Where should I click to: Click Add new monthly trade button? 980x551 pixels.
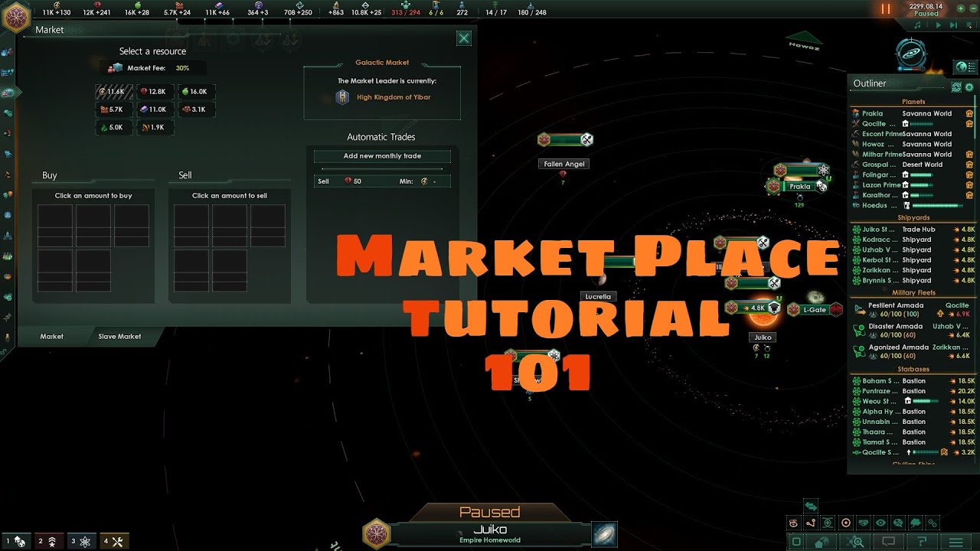[x=382, y=156]
